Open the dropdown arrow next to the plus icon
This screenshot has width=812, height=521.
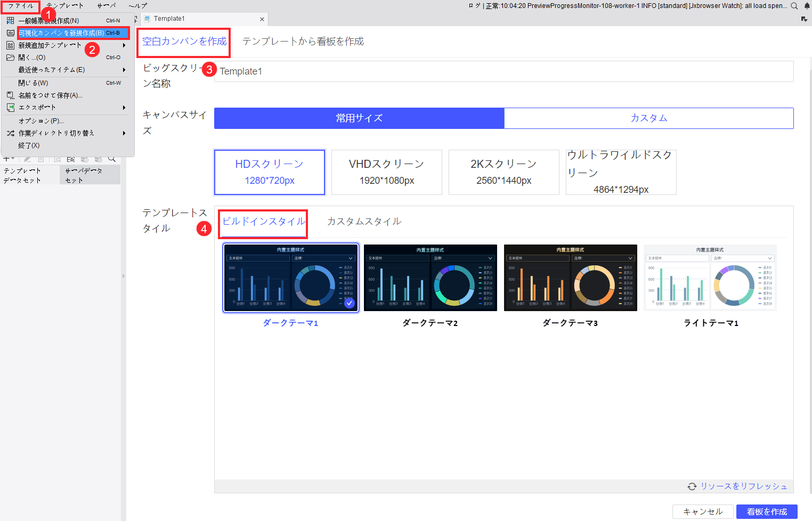pos(13,158)
